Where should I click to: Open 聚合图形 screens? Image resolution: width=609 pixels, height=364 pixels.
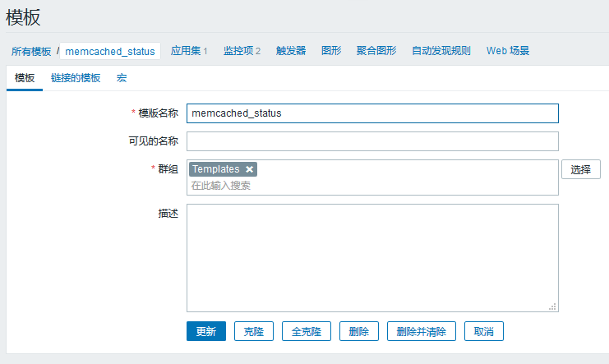coord(376,51)
